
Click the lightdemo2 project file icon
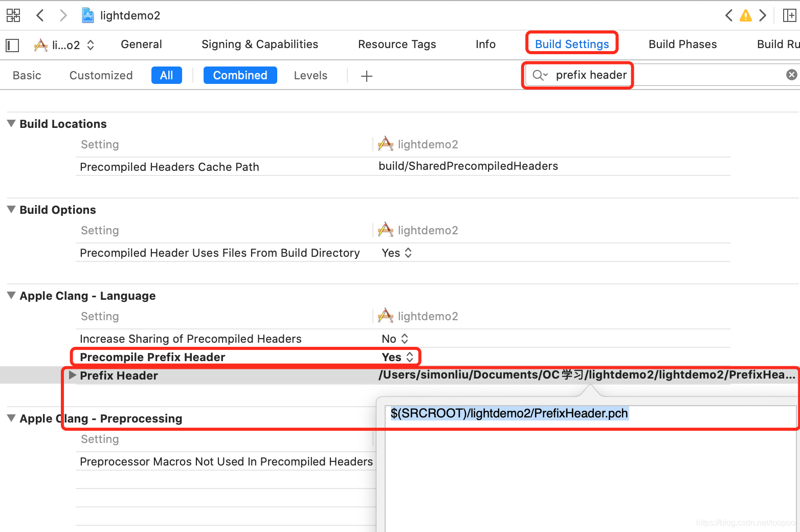[x=88, y=15]
